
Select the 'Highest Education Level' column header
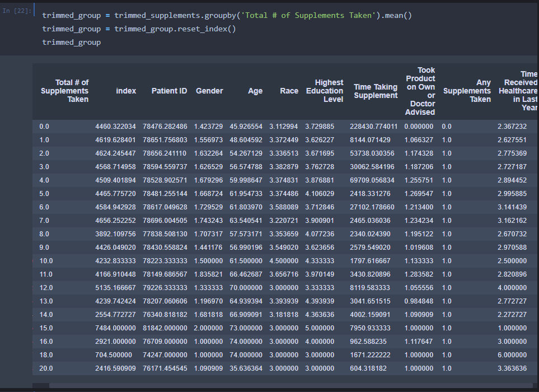[x=325, y=91]
